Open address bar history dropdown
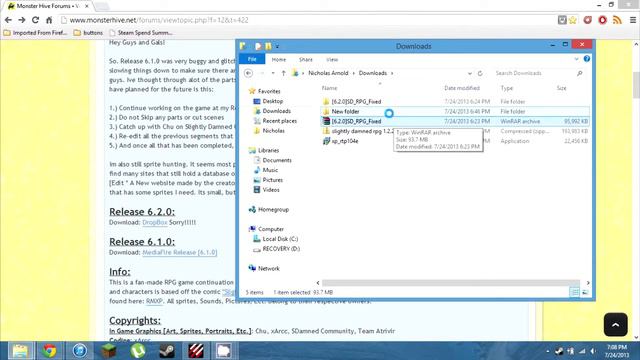The height and width of the screenshot is (360, 640). pos(470,73)
